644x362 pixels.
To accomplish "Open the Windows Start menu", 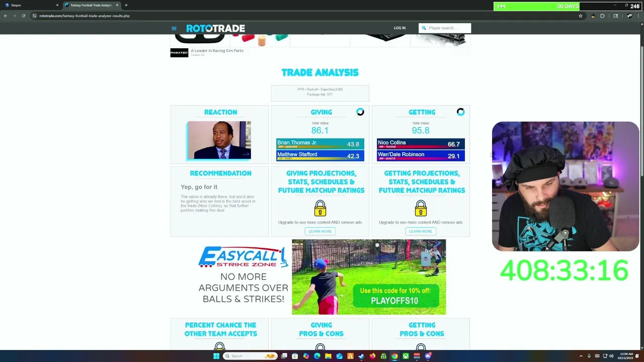I will pyautogui.click(x=216, y=356).
